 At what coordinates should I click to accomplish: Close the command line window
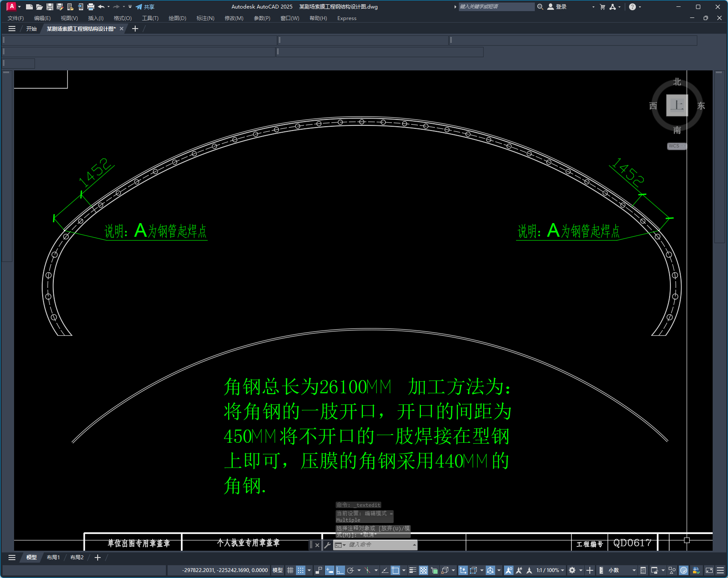coord(317,545)
